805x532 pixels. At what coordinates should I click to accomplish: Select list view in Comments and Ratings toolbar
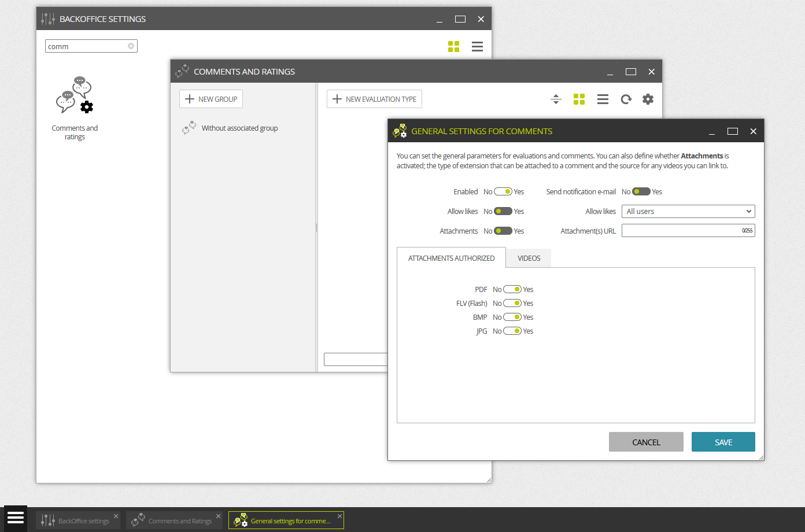click(603, 99)
